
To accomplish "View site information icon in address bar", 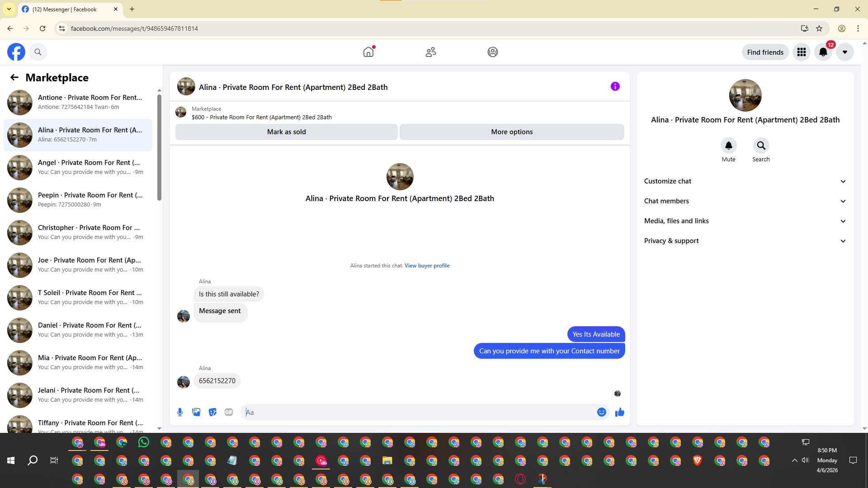I will [62, 28].
